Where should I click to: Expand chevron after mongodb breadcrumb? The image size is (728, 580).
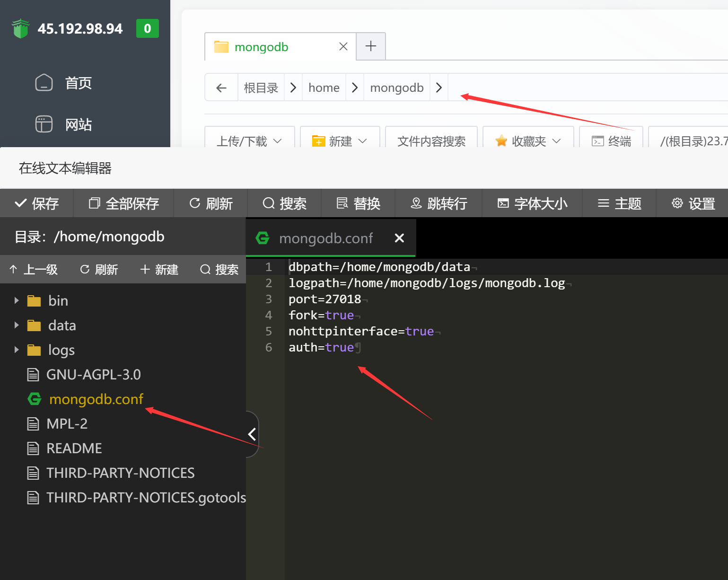439,88
